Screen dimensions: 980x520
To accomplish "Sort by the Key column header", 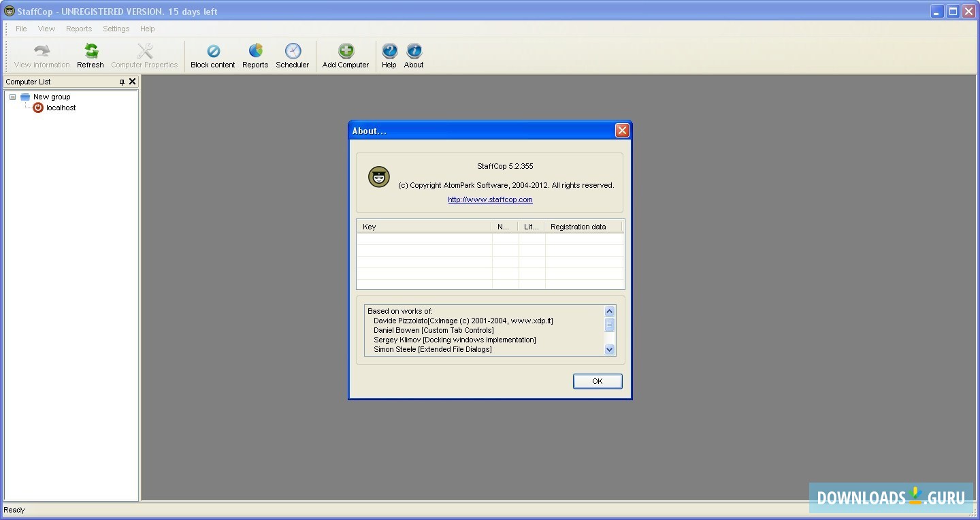I will pos(424,227).
